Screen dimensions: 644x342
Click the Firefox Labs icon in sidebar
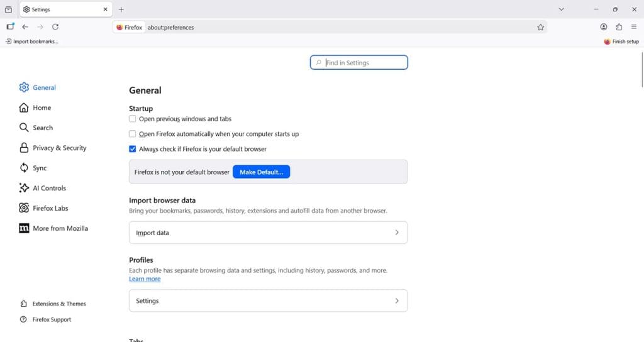(24, 208)
